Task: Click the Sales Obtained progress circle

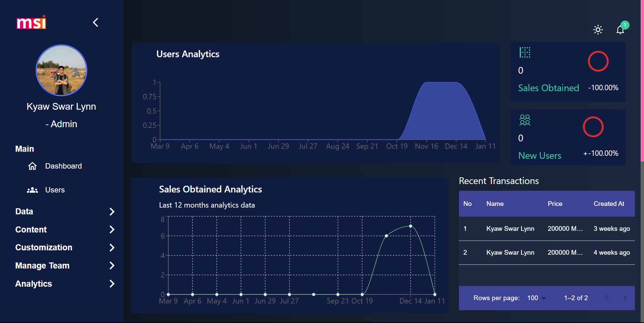Action: pyautogui.click(x=598, y=61)
